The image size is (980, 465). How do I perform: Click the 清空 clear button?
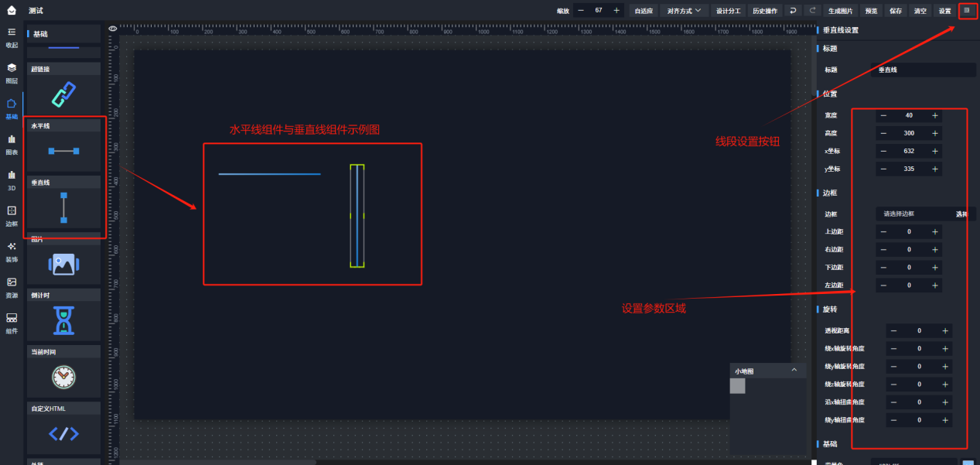click(x=920, y=11)
